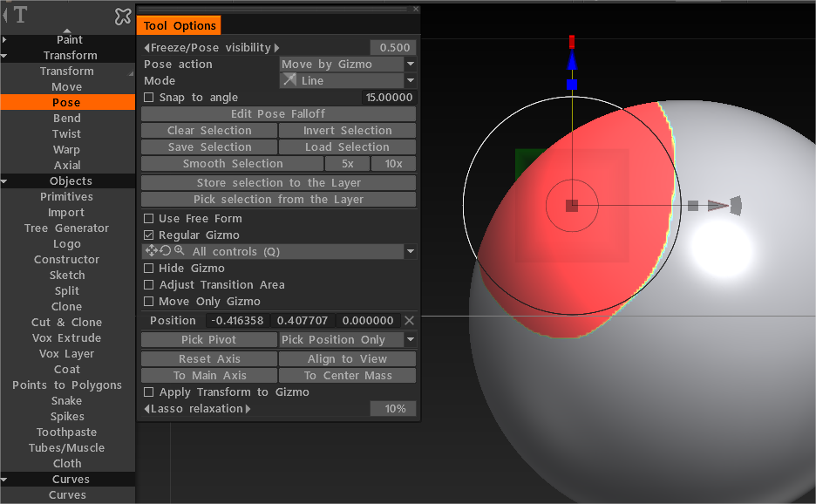Click the four-lobed cross icon above tool list

(x=123, y=17)
